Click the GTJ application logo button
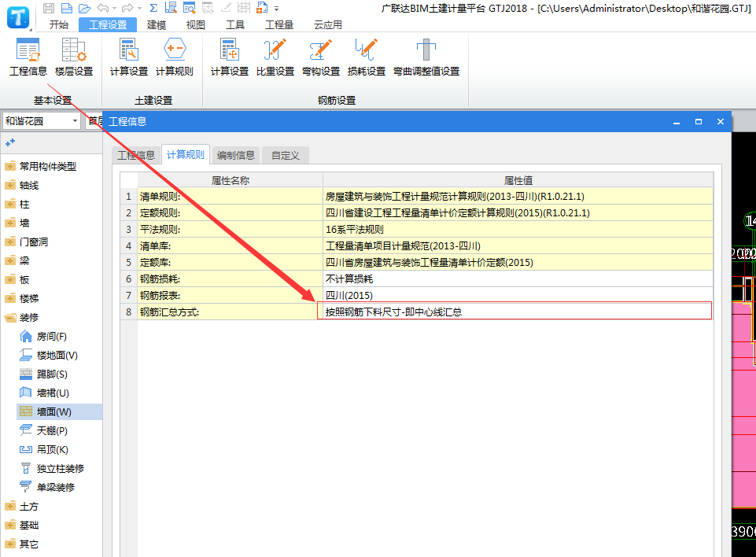This screenshot has height=557, width=756. coord(18,17)
